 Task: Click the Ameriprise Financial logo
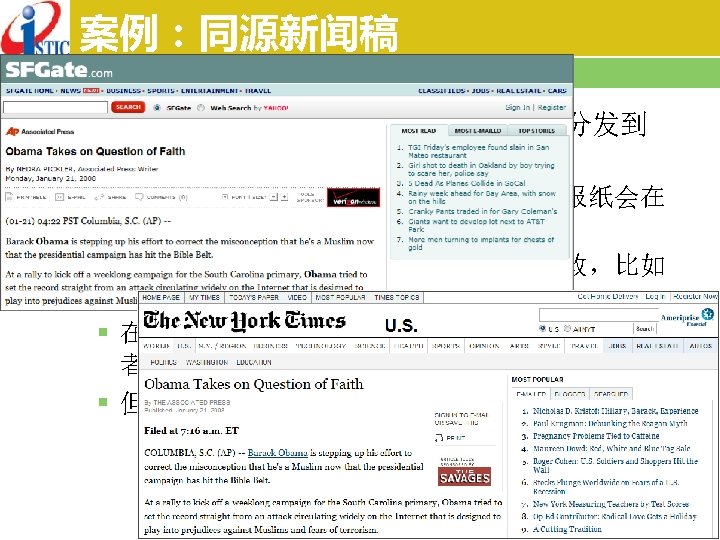[687, 317]
